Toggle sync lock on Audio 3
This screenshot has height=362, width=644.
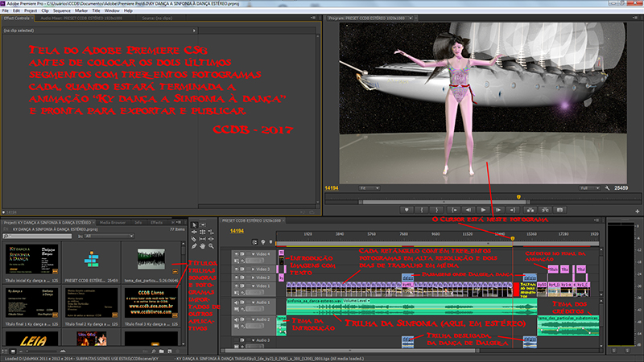tap(242, 340)
